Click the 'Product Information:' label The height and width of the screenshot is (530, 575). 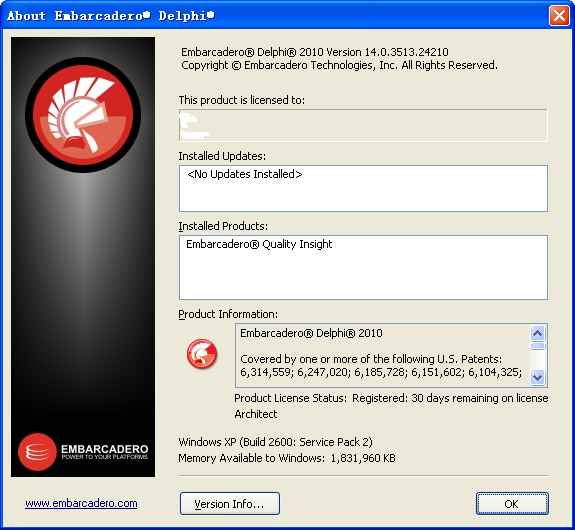pyautogui.click(x=228, y=314)
